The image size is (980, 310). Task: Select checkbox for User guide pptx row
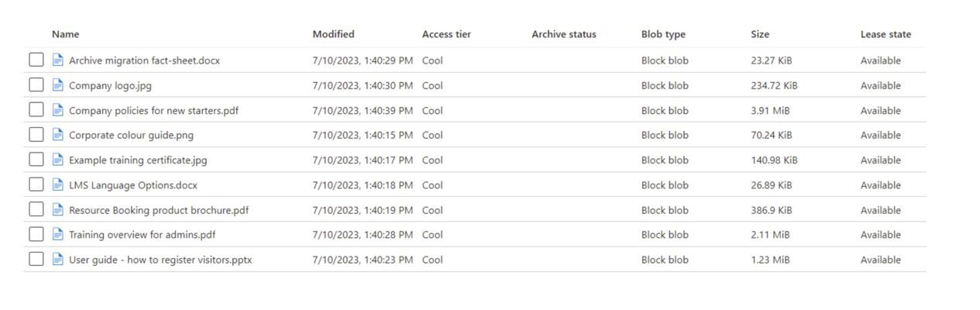point(36,259)
